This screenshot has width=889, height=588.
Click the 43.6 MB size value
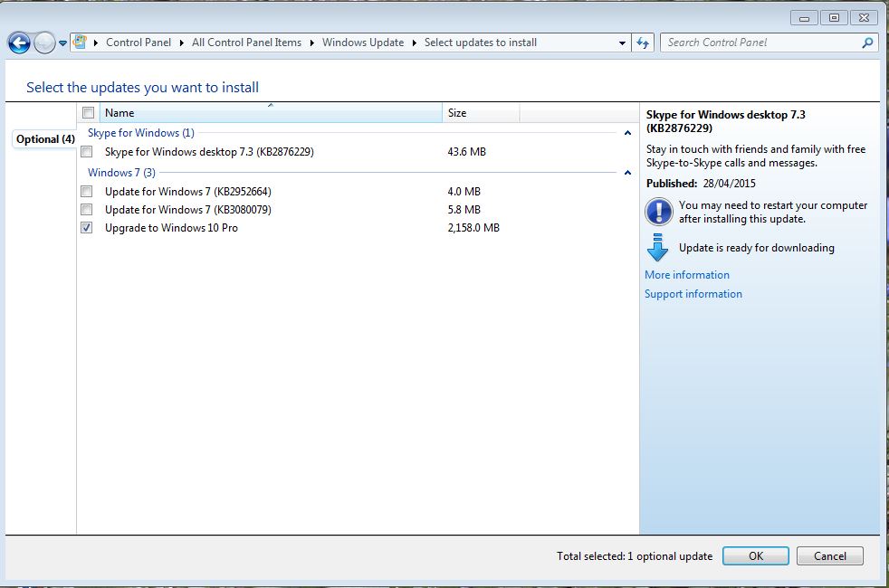pos(466,152)
